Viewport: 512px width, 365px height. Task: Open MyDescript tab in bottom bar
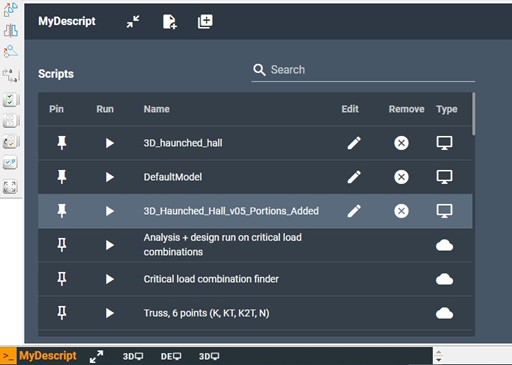tap(48, 356)
